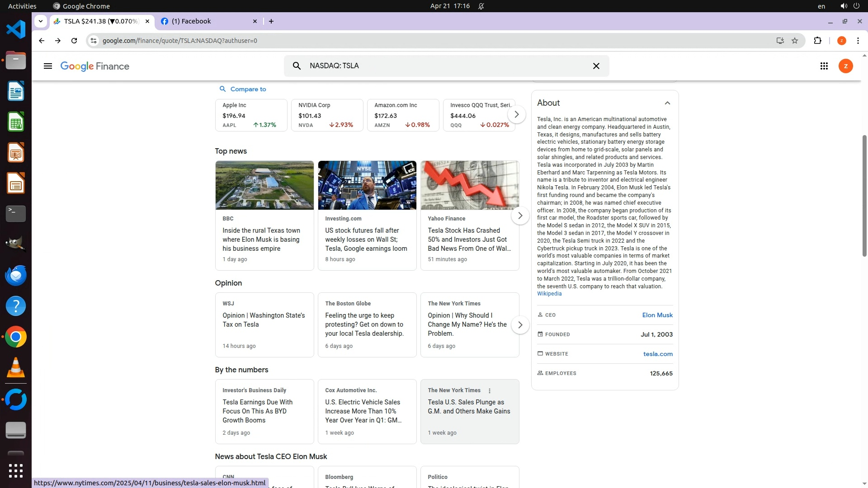Click the Compare to button

click(243, 89)
